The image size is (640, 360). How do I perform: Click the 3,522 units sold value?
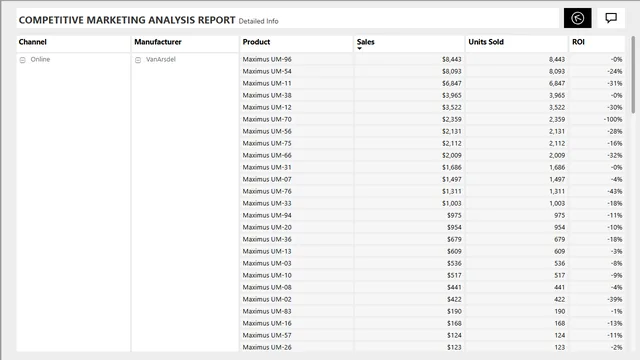pos(557,107)
